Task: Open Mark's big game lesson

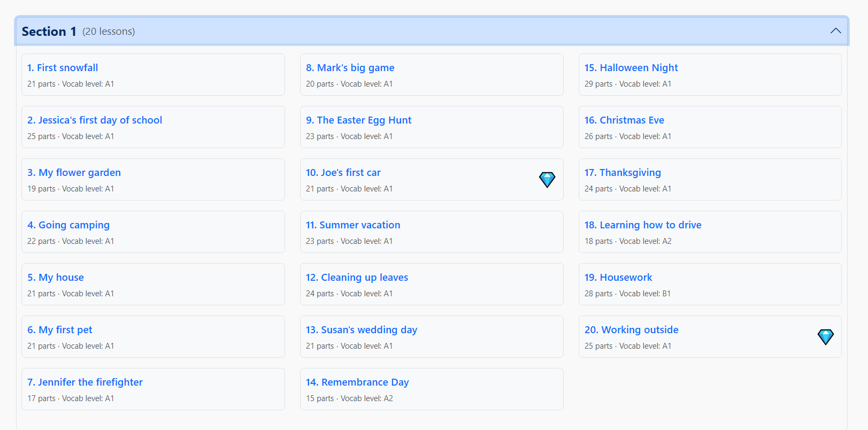Action: click(350, 68)
